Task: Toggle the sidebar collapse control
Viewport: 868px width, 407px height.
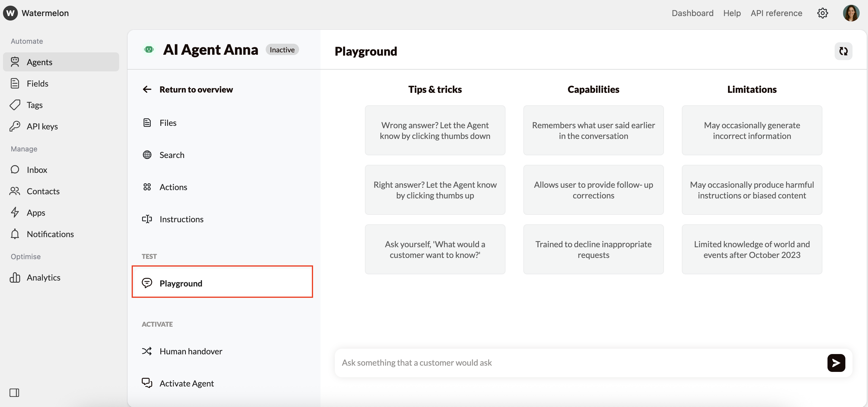Action: point(14,392)
